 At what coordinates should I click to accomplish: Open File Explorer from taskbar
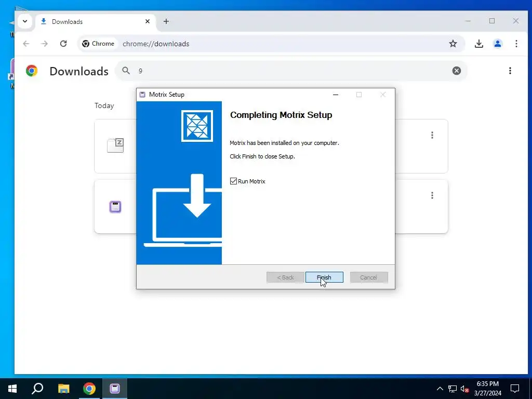(63, 389)
